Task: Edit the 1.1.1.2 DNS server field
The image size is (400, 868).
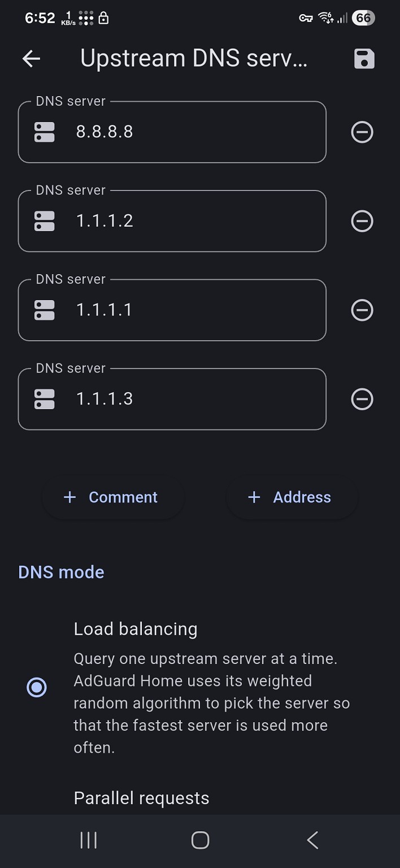Action: [192, 221]
